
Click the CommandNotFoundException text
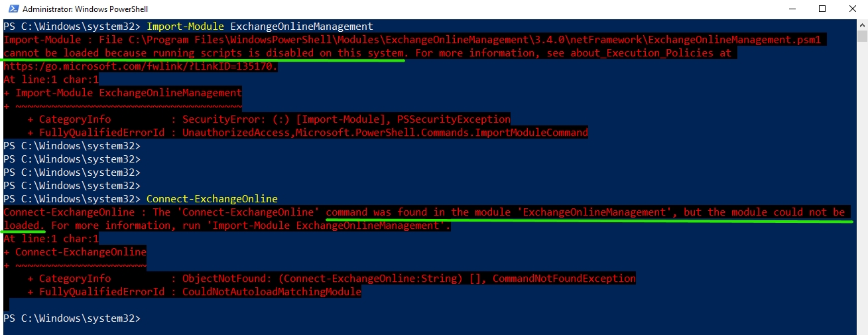pyautogui.click(x=564, y=279)
